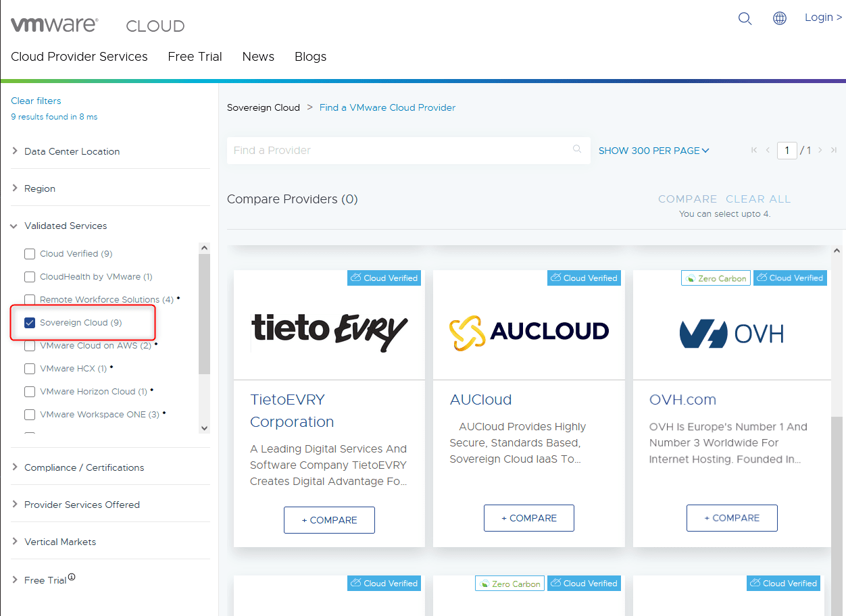Click Cloud Verified badge on OVH card

pyautogui.click(x=790, y=278)
